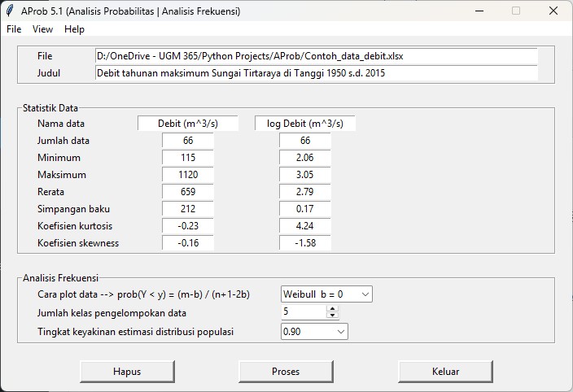This screenshot has height=392, width=573.
Task: Select the Debit (m^3/s) name field
Action: pyautogui.click(x=188, y=124)
